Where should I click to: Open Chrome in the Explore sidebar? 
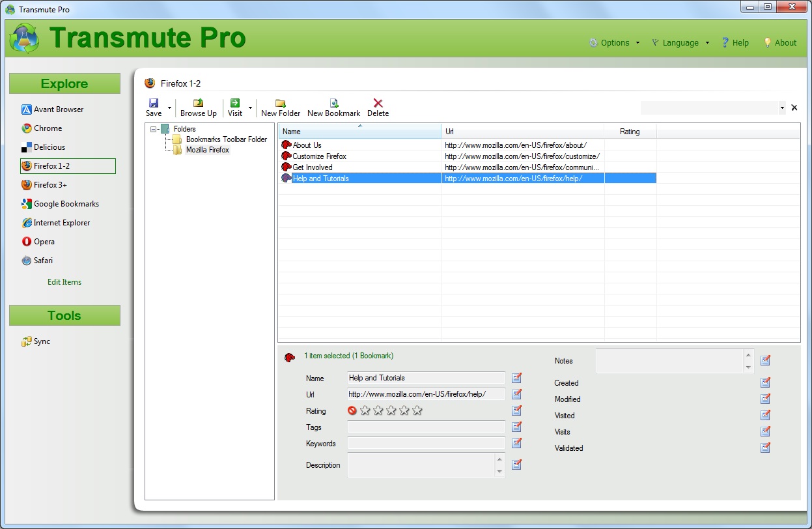tap(48, 128)
